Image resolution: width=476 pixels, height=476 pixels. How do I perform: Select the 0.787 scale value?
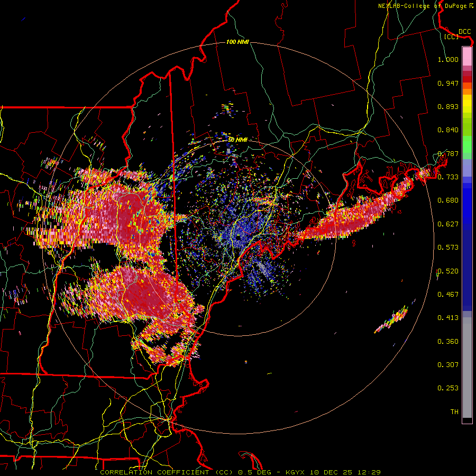coord(448,153)
